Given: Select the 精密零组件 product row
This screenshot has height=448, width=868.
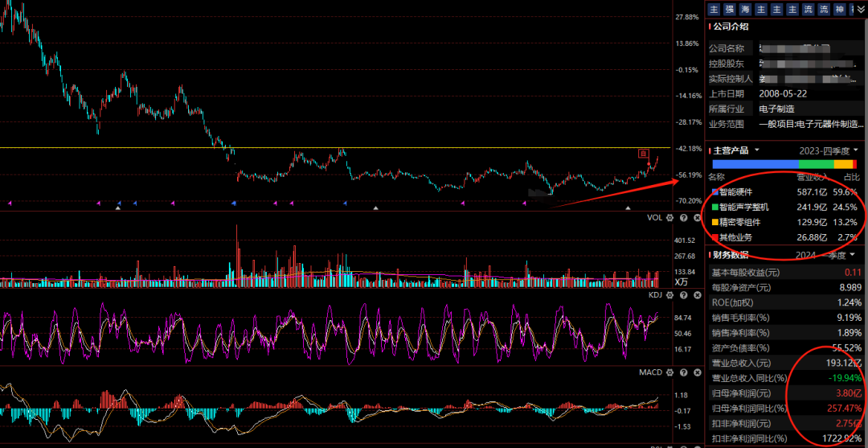Looking at the screenshot, I should click(787, 223).
